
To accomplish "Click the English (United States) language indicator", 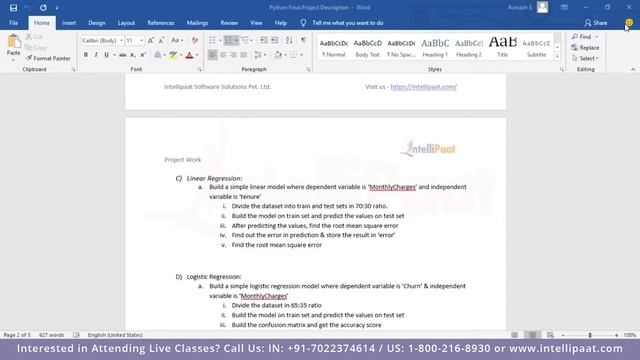I will [115, 335].
